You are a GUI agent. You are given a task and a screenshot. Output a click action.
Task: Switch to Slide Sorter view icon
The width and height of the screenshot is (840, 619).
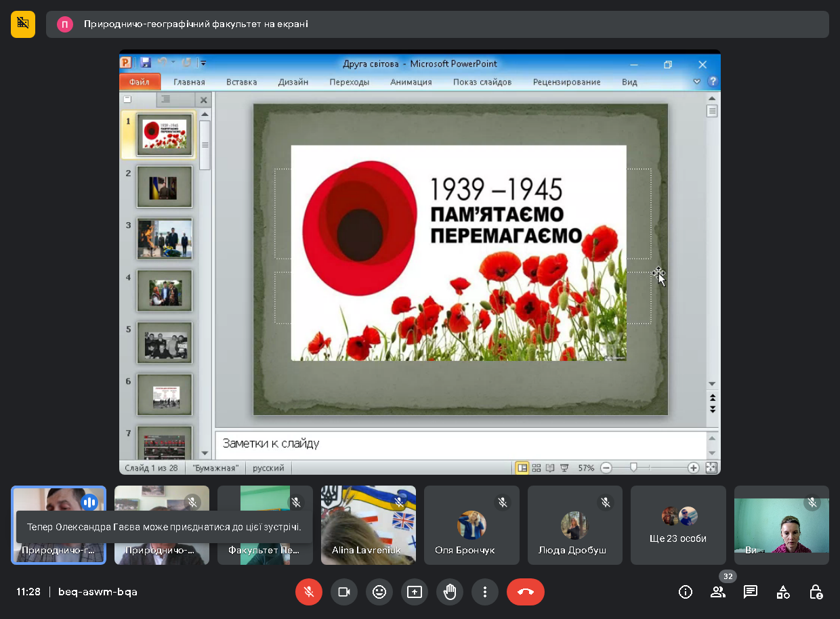pos(536,468)
